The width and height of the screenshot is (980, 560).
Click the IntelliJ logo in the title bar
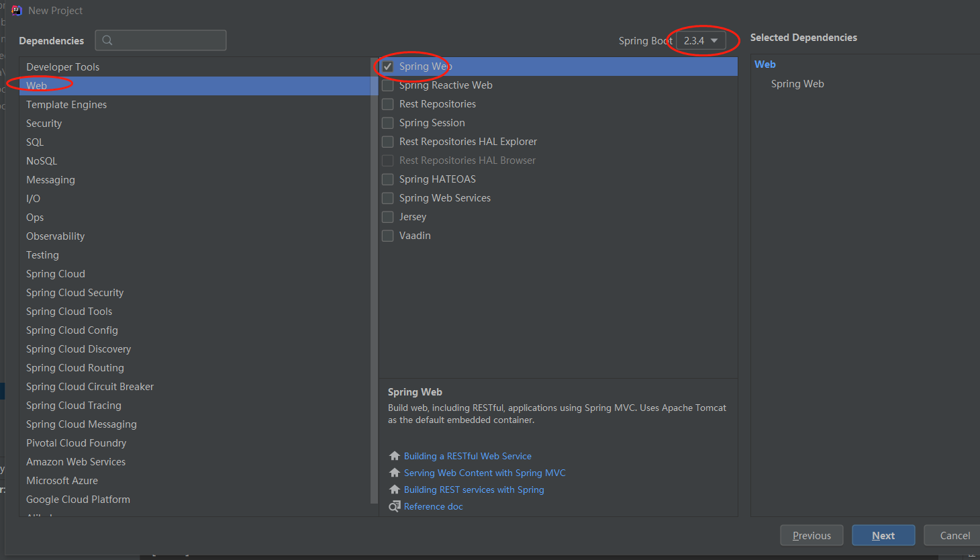[x=17, y=10]
